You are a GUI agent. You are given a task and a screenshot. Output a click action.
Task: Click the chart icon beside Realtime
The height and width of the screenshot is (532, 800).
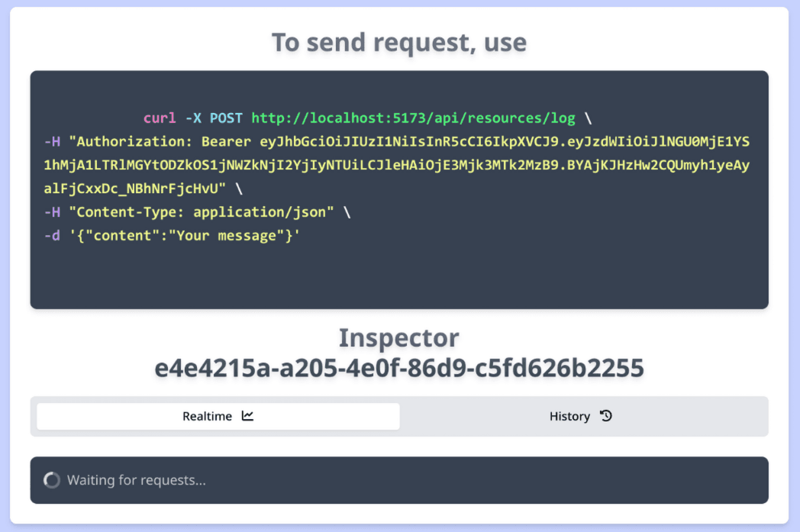point(247,416)
